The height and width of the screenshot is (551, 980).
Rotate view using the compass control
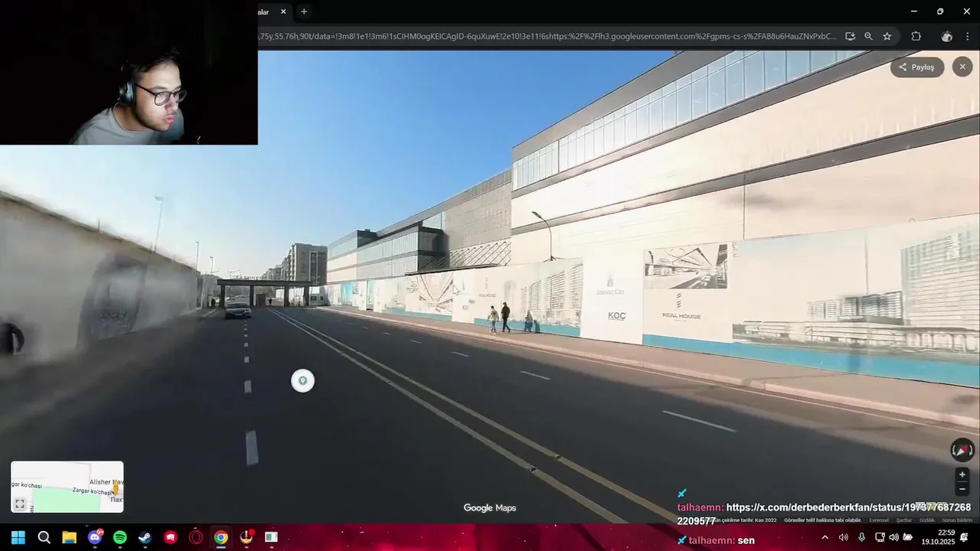(962, 450)
